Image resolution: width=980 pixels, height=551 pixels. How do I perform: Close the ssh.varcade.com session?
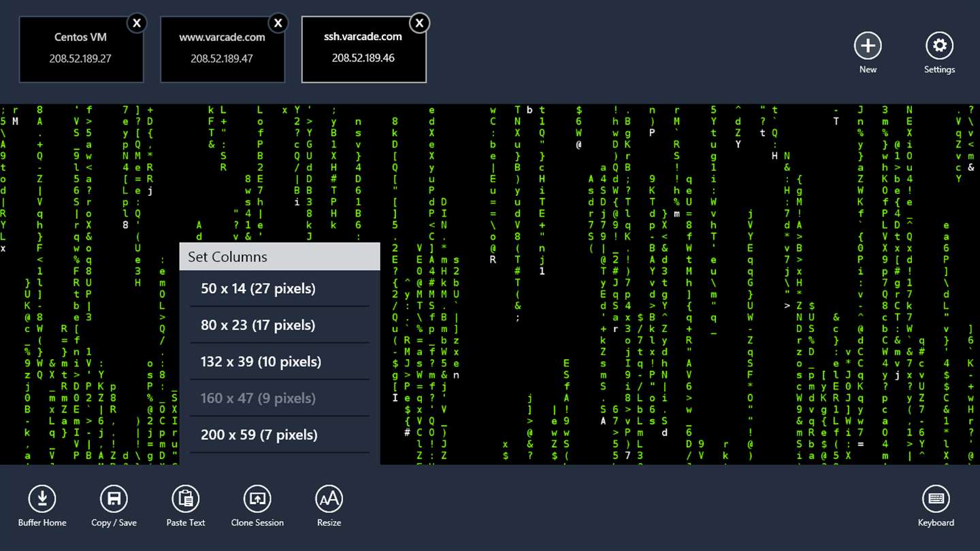click(x=419, y=23)
